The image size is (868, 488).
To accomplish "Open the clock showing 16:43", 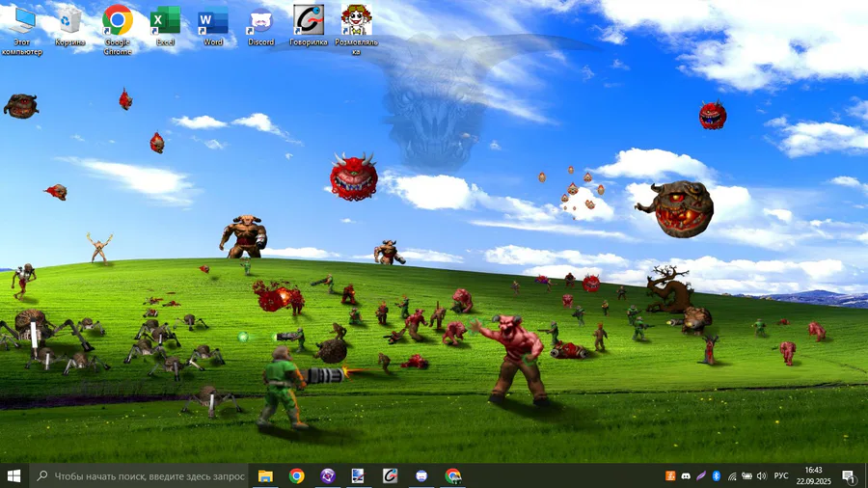I will pyautogui.click(x=814, y=475).
